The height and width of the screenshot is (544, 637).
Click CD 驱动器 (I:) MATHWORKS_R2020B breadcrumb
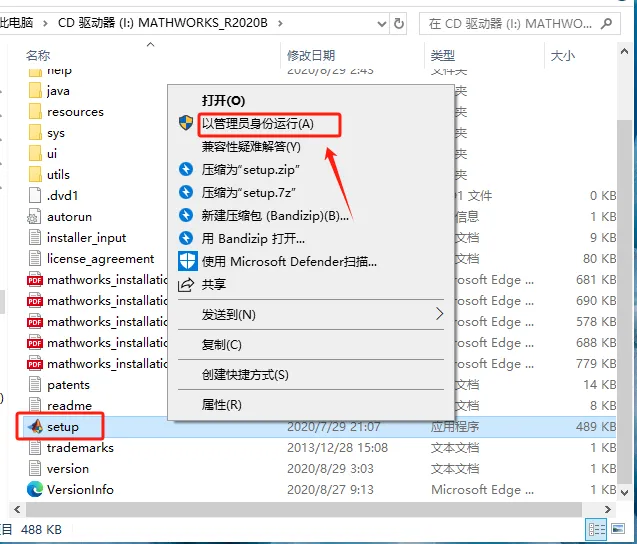click(163, 23)
